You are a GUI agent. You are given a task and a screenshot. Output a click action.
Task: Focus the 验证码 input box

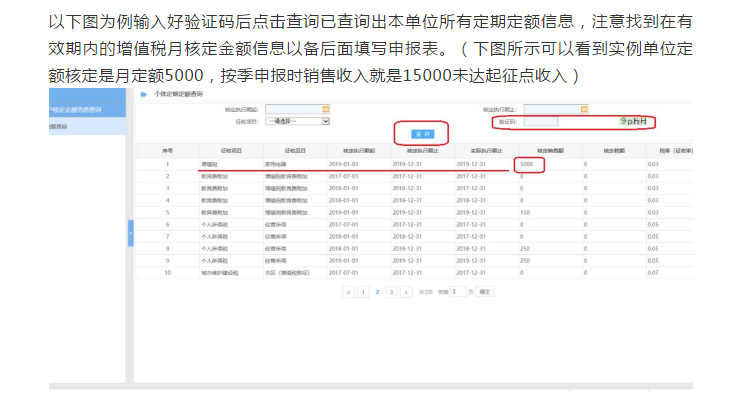point(541,122)
